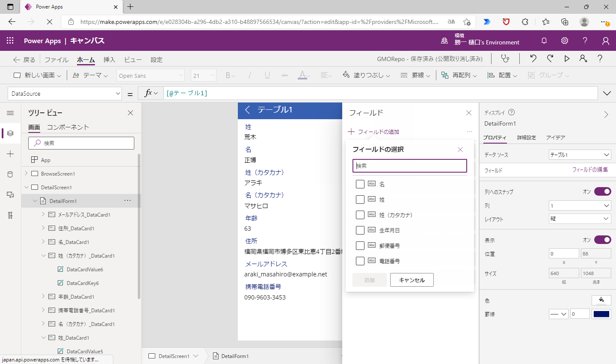
Task: Expand BrowseScreen1 in tree
Action: (x=27, y=173)
